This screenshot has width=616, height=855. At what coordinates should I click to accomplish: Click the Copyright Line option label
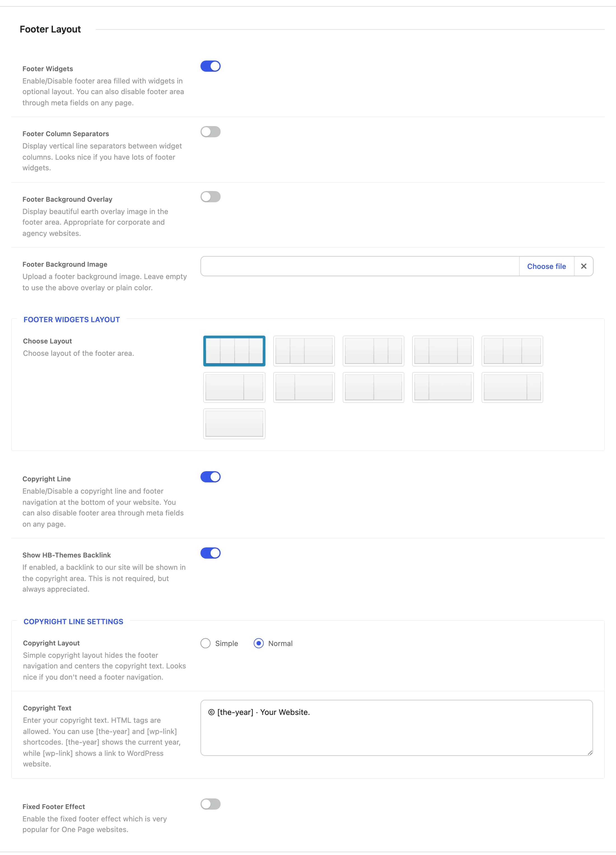47,479
